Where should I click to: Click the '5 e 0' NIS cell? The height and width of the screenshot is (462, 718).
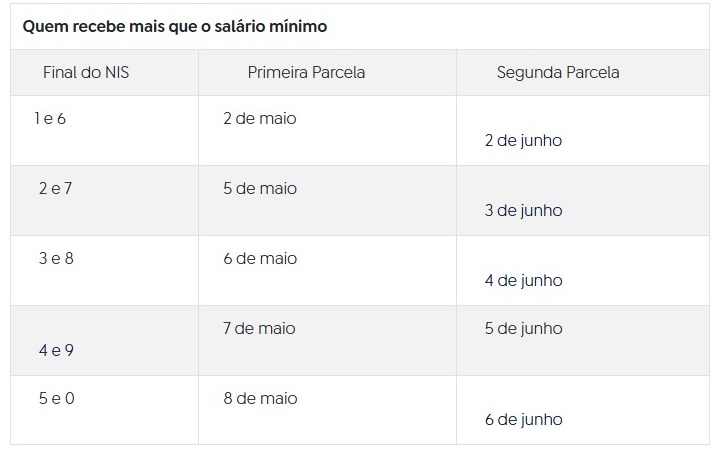(x=56, y=399)
